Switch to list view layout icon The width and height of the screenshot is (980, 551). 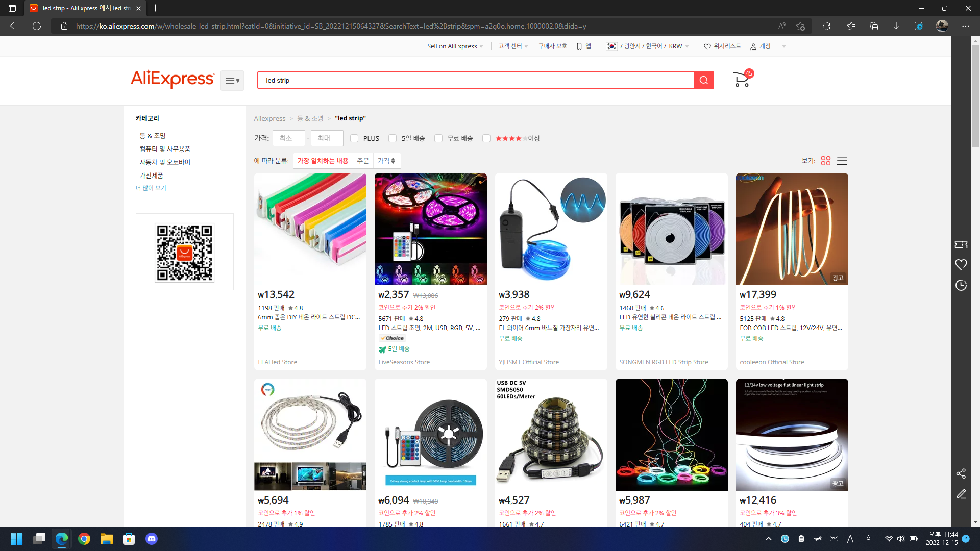click(842, 161)
